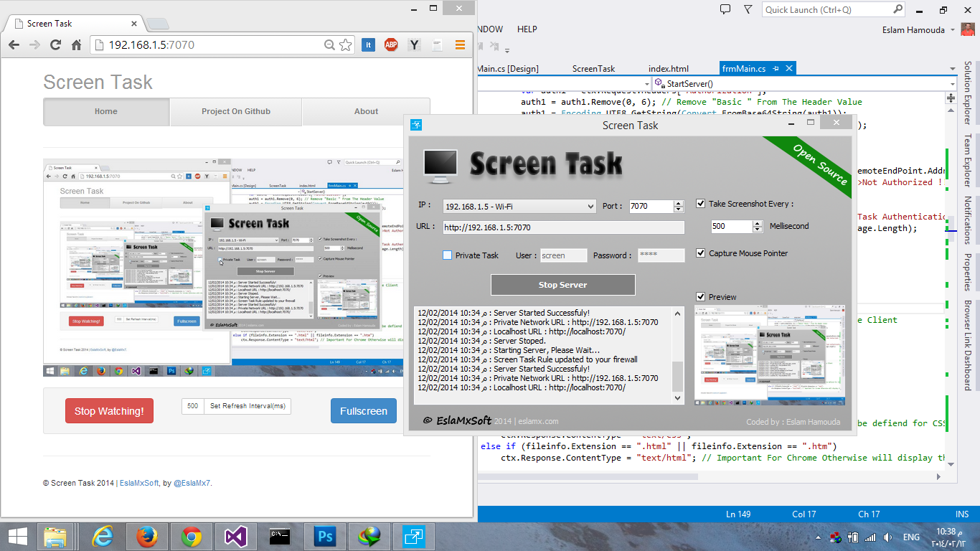Enable the Private Task checkbox
The height and width of the screenshot is (551, 980).
click(447, 255)
